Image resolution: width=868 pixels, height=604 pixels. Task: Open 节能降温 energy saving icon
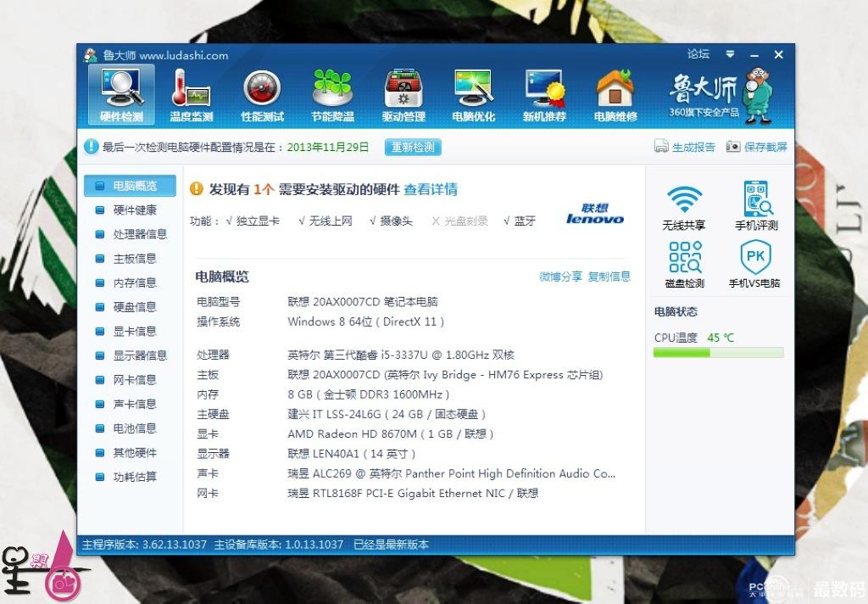tap(332, 95)
